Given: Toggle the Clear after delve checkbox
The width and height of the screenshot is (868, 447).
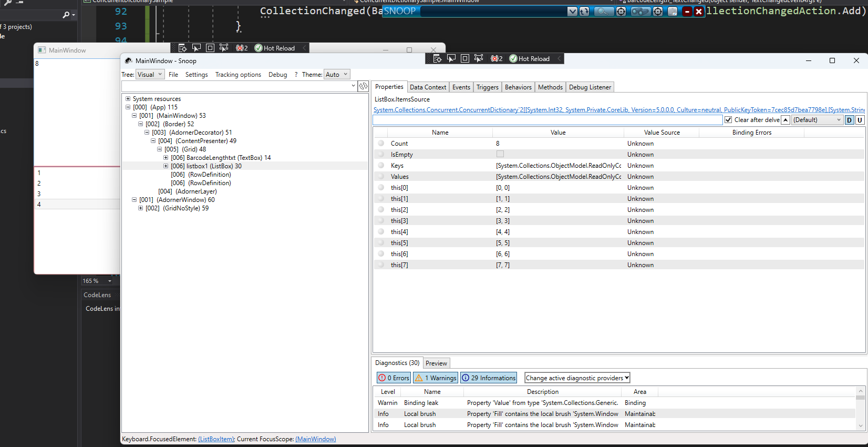Looking at the screenshot, I should coord(728,120).
